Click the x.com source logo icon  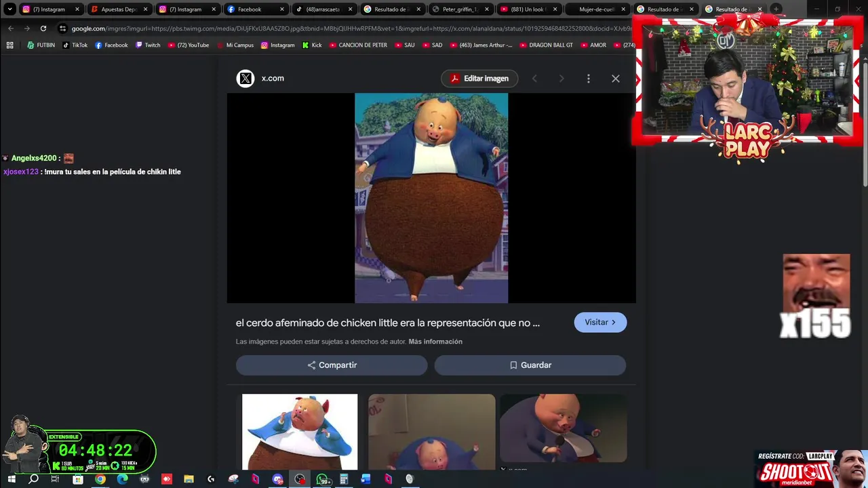click(x=245, y=79)
